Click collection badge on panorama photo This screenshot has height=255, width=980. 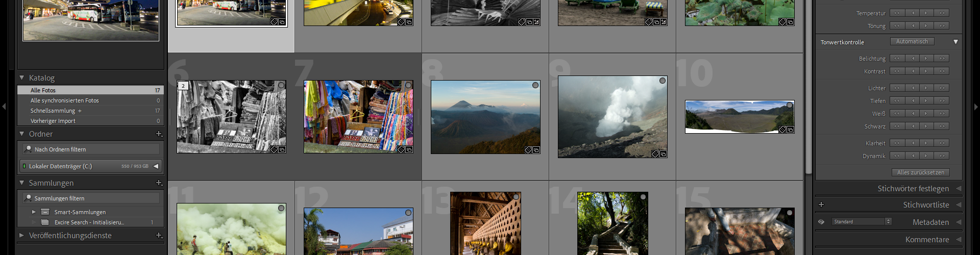coord(790,130)
